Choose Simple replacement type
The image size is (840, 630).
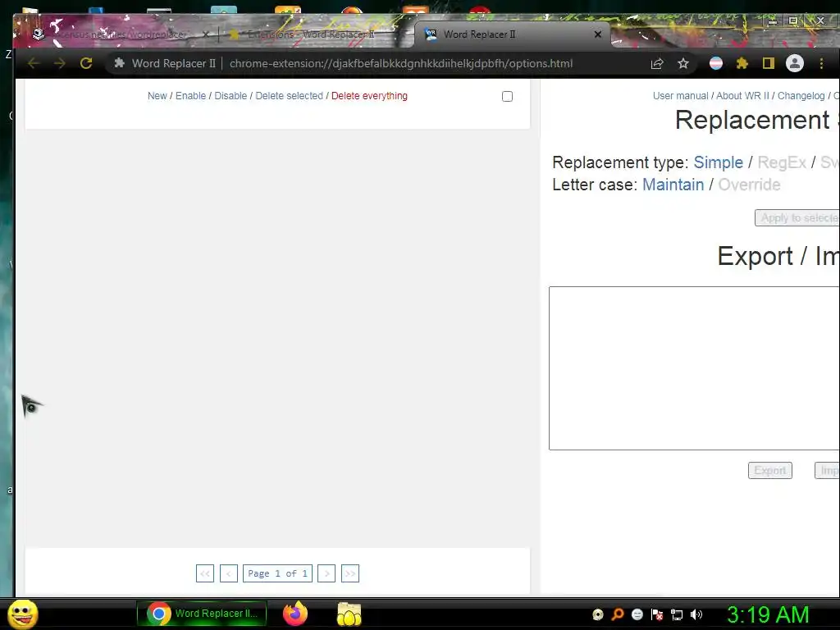point(718,162)
